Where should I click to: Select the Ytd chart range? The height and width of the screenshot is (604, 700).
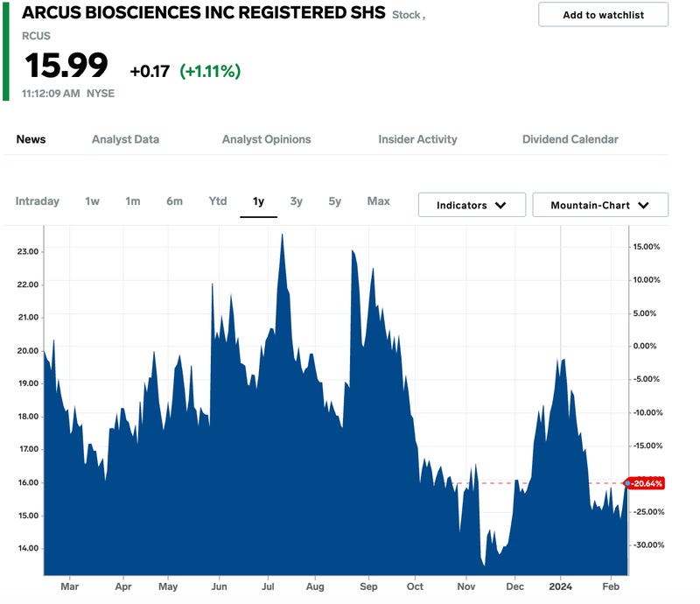point(218,201)
